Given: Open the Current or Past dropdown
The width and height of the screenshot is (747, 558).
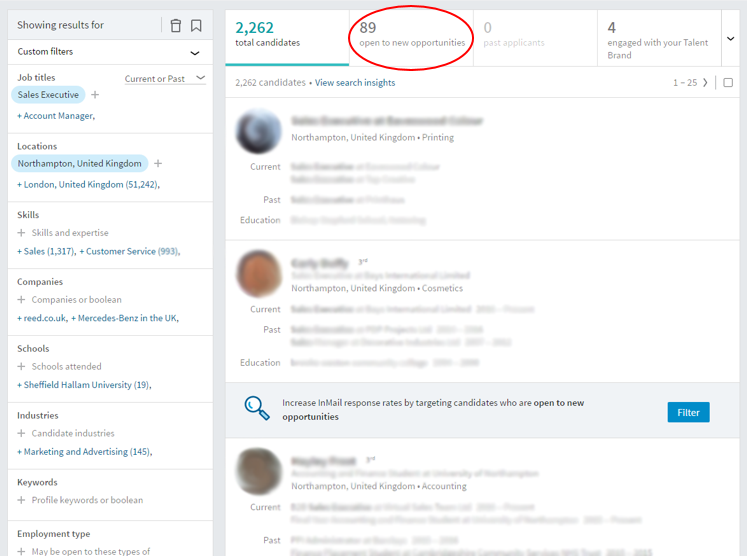Looking at the screenshot, I should coord(165,79).
